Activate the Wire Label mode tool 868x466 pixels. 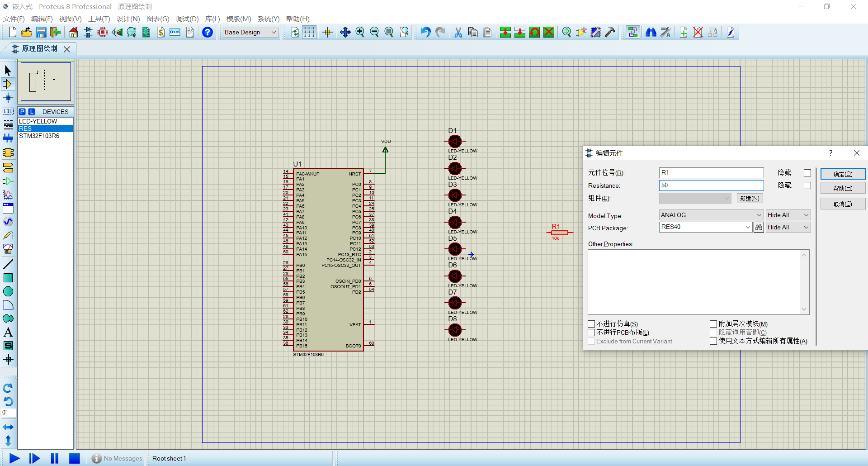[8, 111]
